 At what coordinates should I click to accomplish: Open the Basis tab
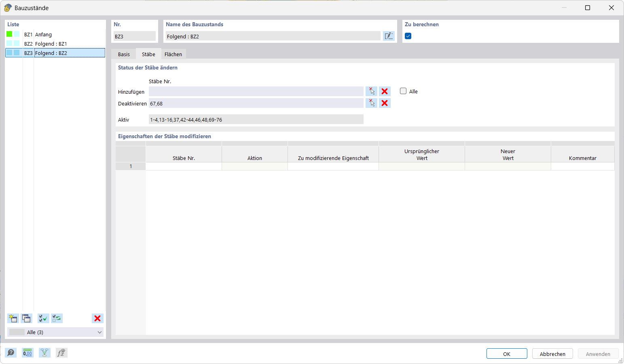(124, 54)
